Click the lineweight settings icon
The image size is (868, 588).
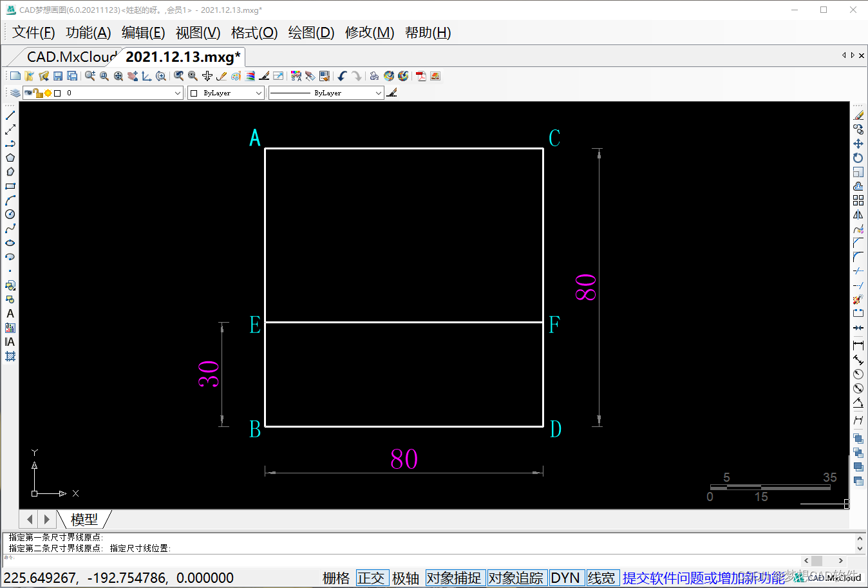(392, 93)
